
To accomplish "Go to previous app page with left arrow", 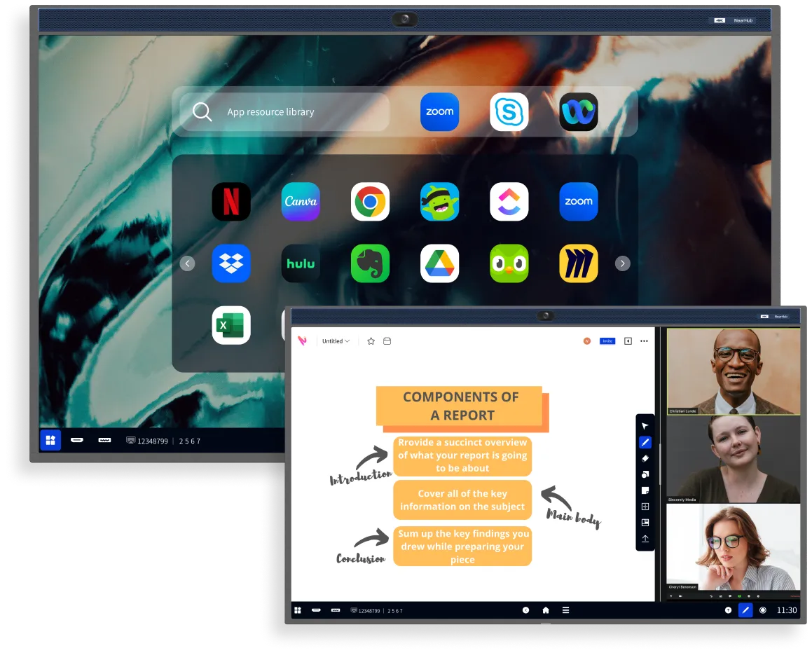I will pyautogui.click(x=187, y=263).
